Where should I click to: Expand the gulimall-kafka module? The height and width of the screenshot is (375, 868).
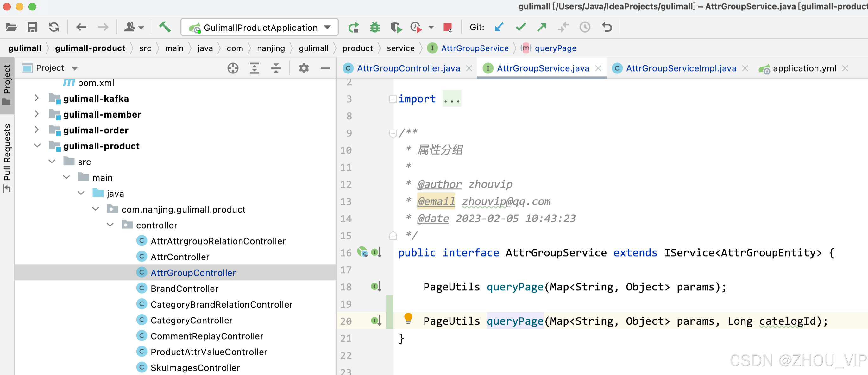pyautogui.click(x=37, y=99)
